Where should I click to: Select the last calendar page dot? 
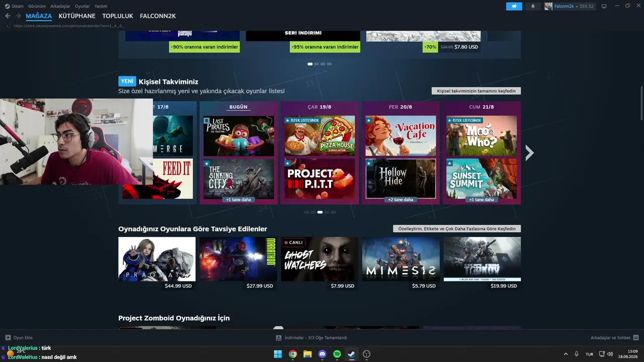coord(333,212)
